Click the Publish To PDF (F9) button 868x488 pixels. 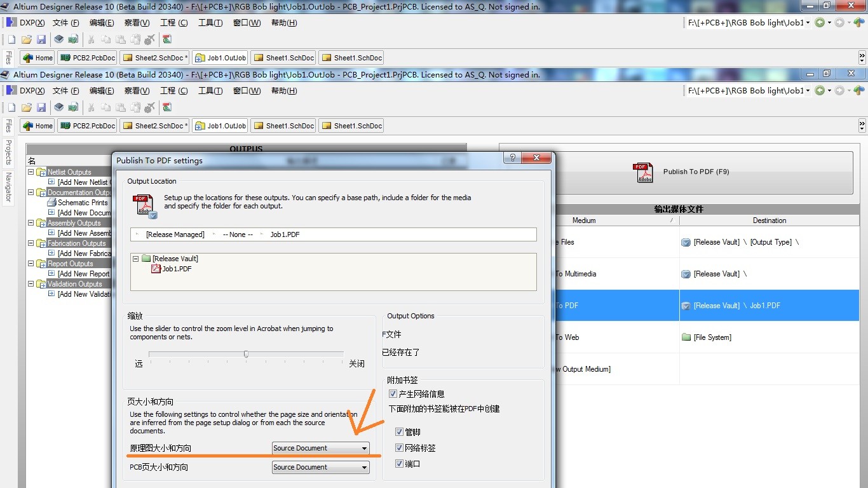pyautogui.click(x=679, y=172)
